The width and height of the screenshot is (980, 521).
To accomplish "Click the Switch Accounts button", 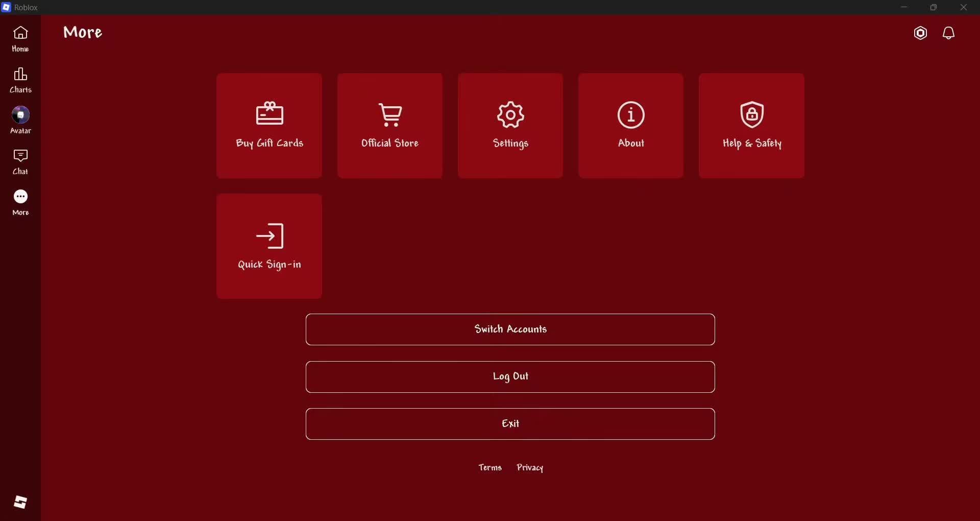I will click(510, 329).
